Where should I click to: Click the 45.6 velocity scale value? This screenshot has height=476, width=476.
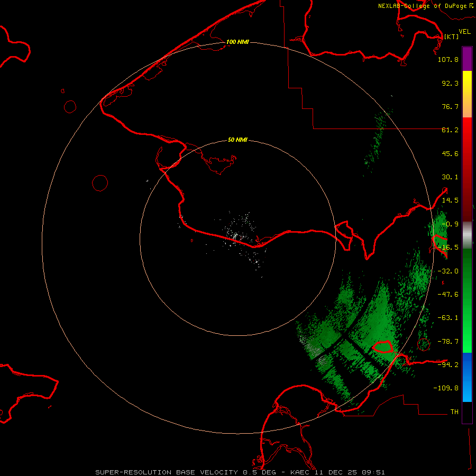tap(450, 153)
